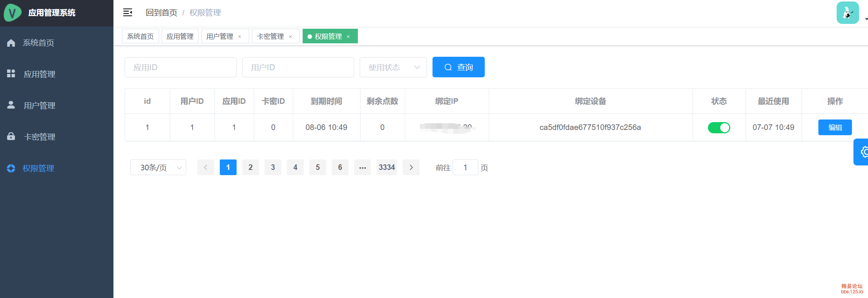Click the 应用ID input field

pyautogui.click(x=180, y=67)
